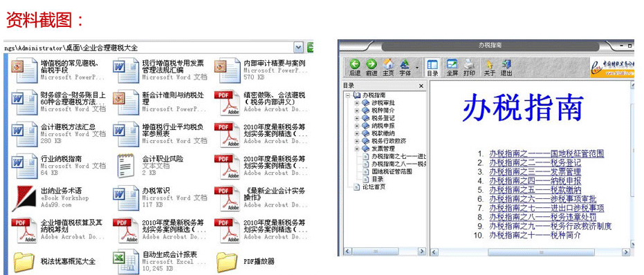The image size is (644, 275).
Task: Close the 目录 side panel
Action: [x=421, y=86]
